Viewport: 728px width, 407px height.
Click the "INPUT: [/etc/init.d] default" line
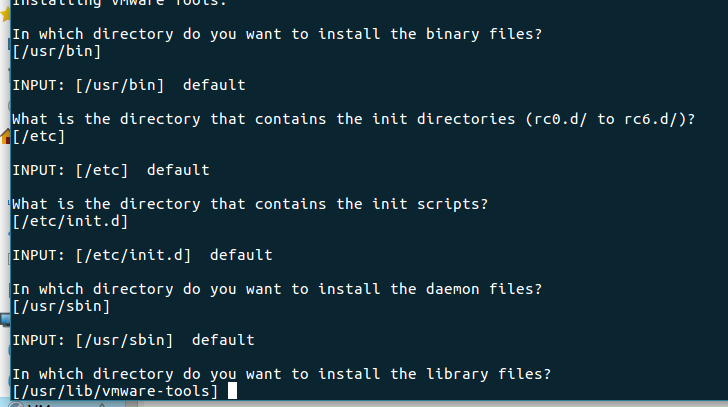point(142,255)
